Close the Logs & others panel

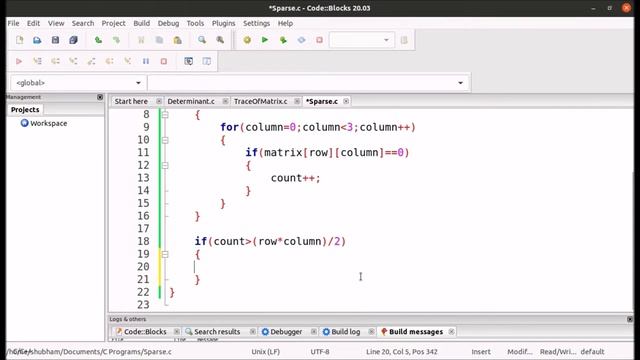(630, 319)
